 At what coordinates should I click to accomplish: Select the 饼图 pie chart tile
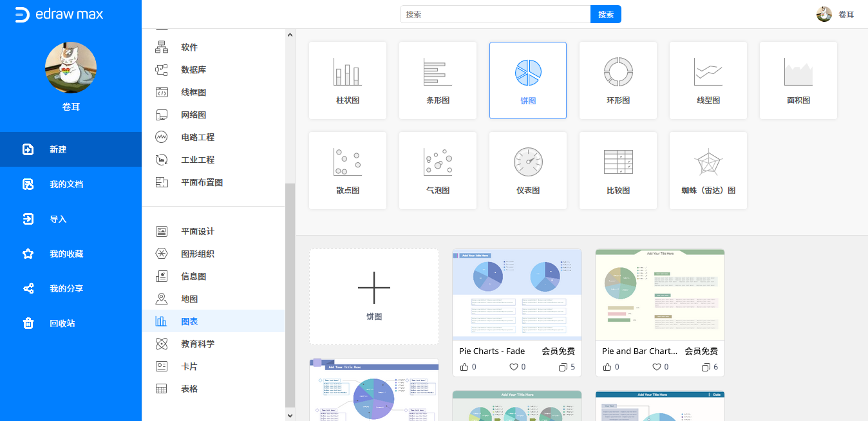(528, 80)
